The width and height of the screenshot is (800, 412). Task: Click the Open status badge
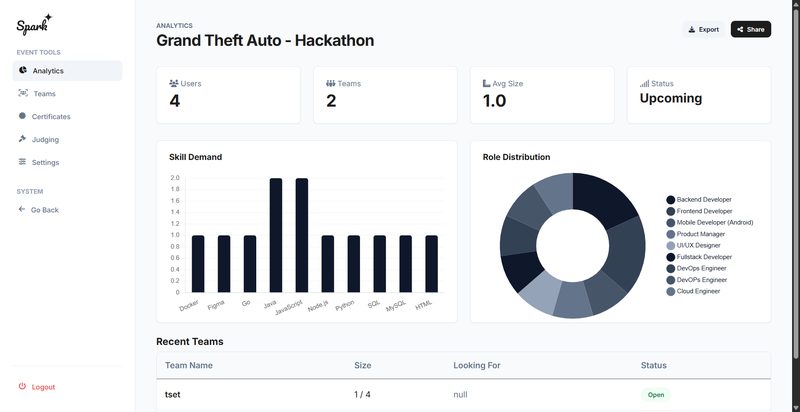pos(655,395)
